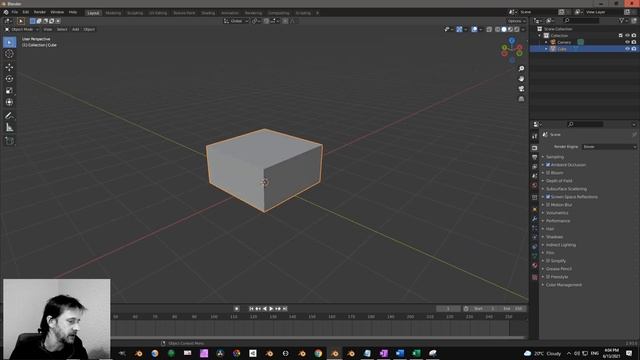Click the Options button in viewport header
Screen dimensions: 640x360
point(516,21)
